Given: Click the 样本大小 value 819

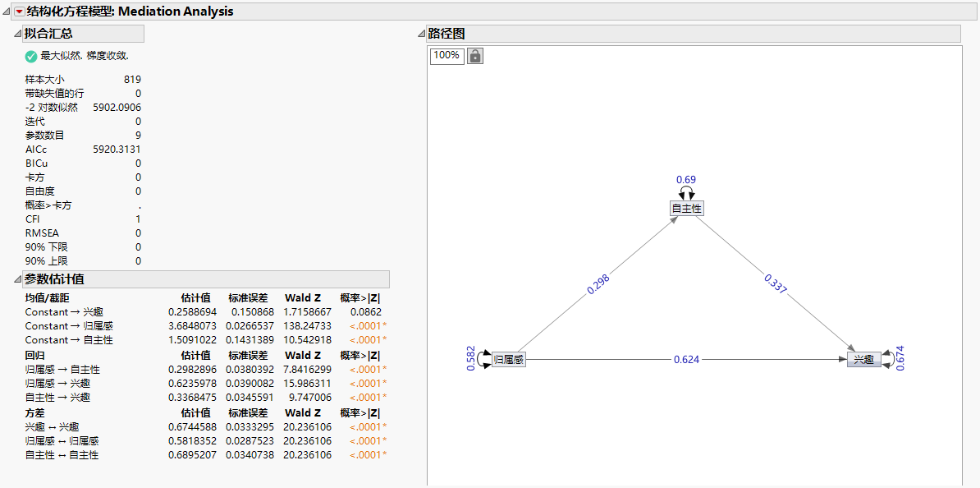Looking at the screenshot, I should tap(132, 80).
